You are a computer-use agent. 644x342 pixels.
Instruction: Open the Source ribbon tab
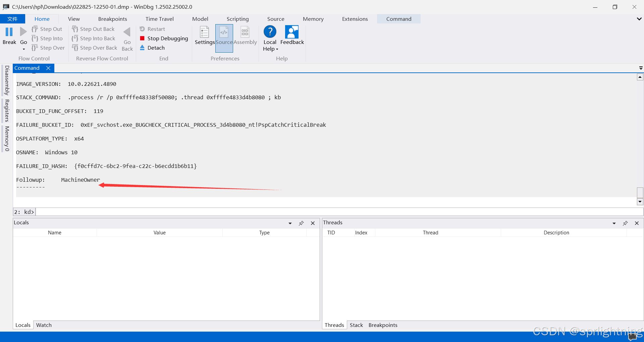(x=276, y=19)
